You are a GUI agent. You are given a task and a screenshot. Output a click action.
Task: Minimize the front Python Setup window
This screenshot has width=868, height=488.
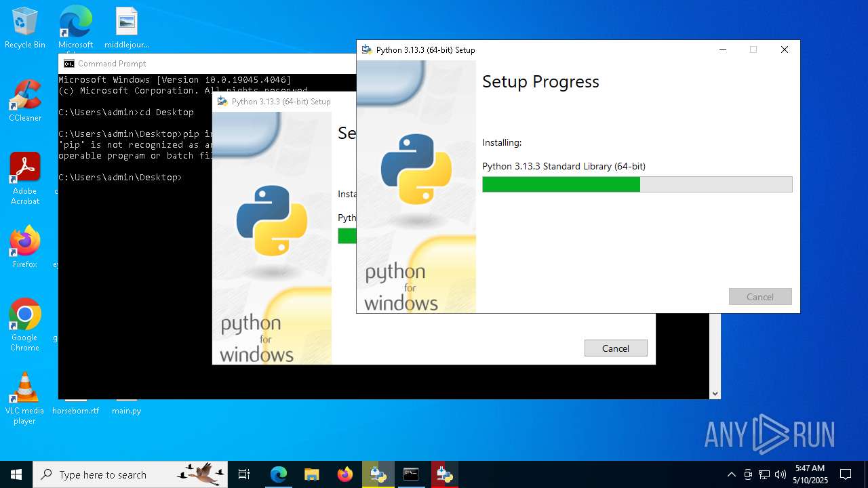tap(723, 49)
